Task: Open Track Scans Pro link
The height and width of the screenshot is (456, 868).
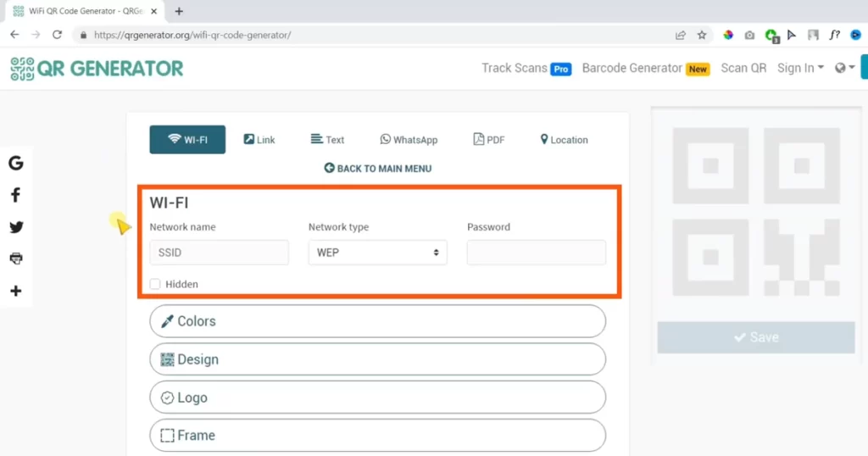Action: tap(526, 68)
